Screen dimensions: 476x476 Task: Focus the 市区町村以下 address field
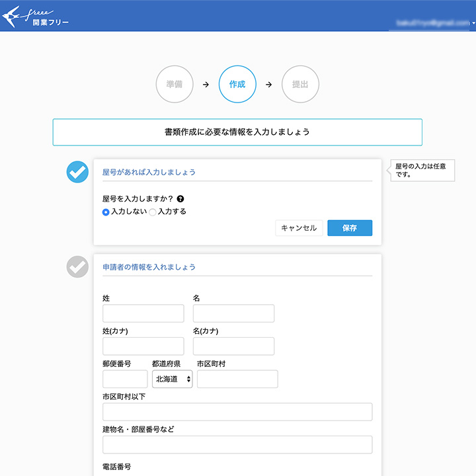(237, 412)
